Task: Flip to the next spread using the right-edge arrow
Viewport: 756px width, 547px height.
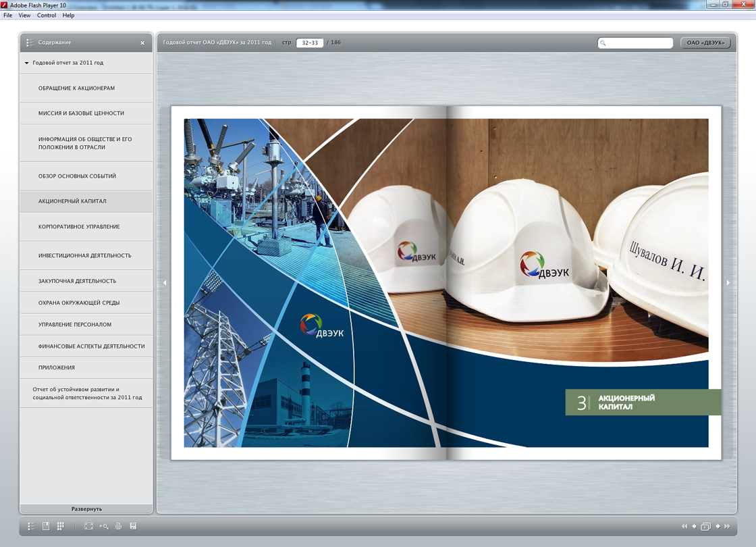Action: (728, 283)
